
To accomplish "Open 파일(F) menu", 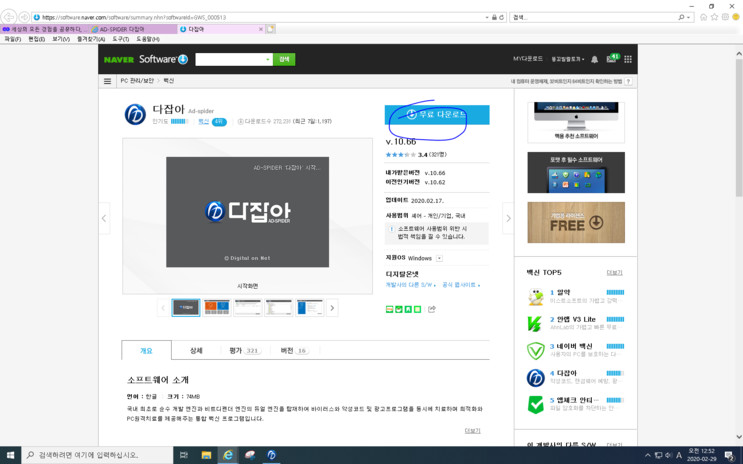I will [x=13, y=39].
